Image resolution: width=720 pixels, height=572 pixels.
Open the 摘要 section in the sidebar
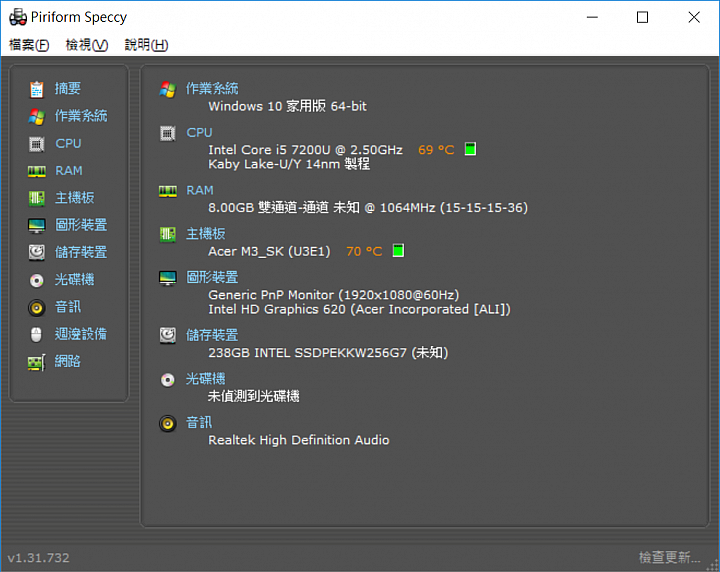coord(68,88)
